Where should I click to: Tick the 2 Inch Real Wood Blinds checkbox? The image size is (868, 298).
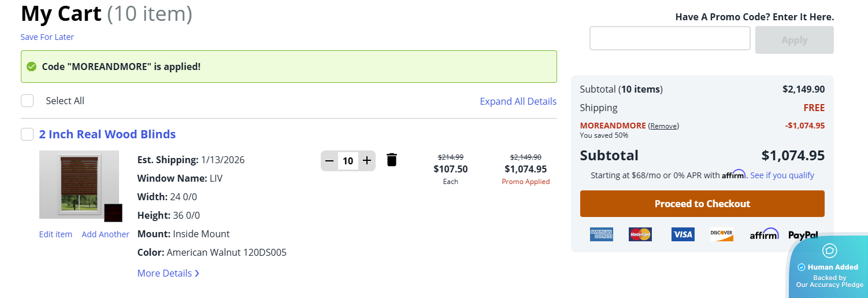coord(27,134)
